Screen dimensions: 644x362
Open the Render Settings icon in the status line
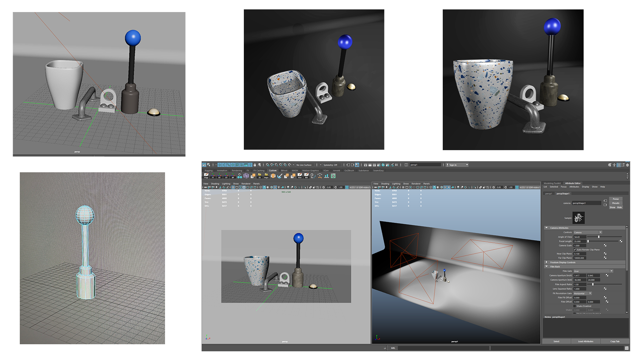click(x=379, y=165)
